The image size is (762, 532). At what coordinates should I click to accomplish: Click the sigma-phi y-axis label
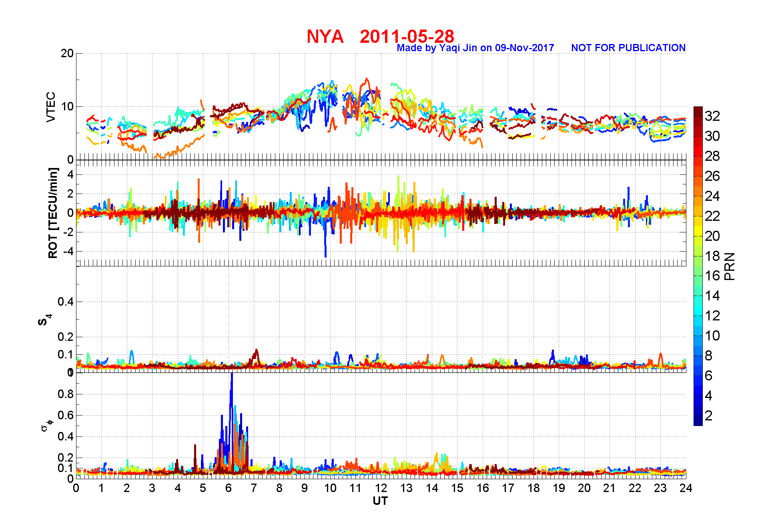click(x=47, y=425)
